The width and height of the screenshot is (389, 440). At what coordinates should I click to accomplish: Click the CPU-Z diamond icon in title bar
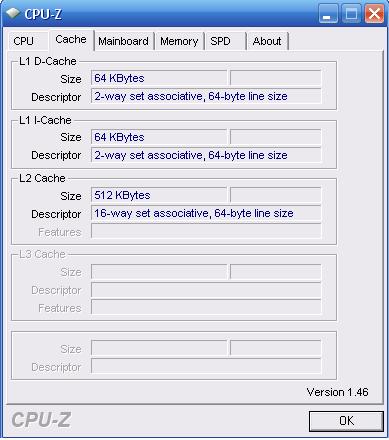point(13,13)
